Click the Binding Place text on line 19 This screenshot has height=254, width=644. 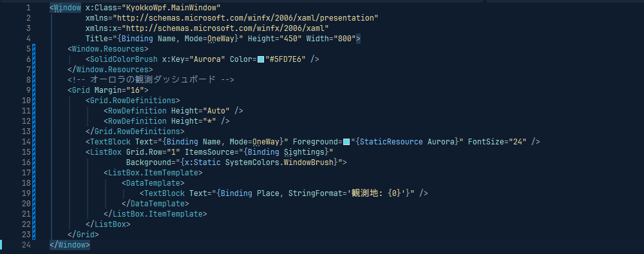(250, 193)
